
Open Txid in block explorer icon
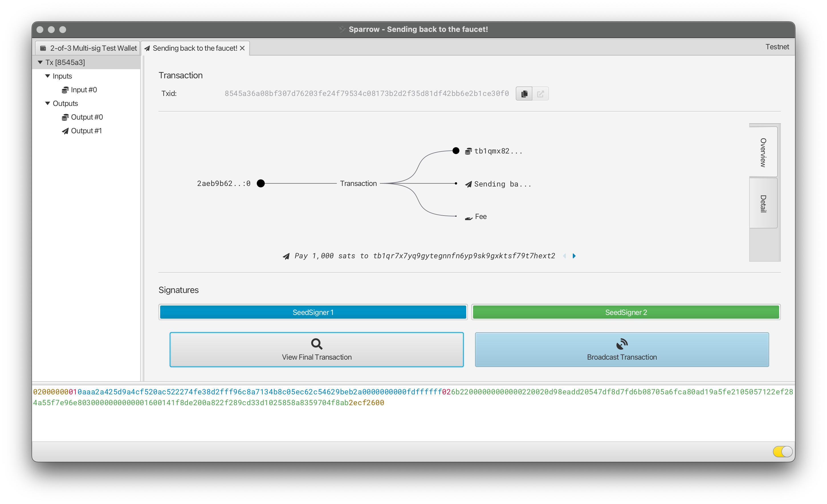(540, 94)
